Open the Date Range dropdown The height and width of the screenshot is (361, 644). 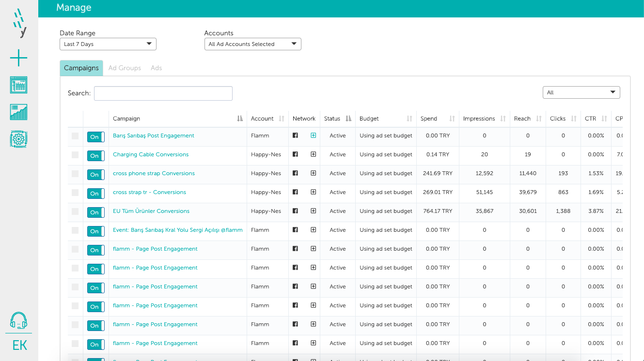click(108, 44)
